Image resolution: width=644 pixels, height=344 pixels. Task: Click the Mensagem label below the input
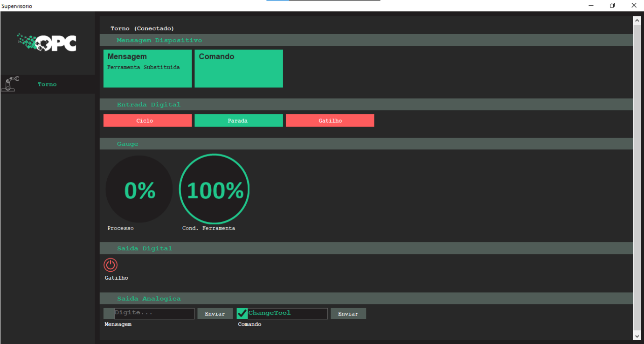tap(118, 324)
